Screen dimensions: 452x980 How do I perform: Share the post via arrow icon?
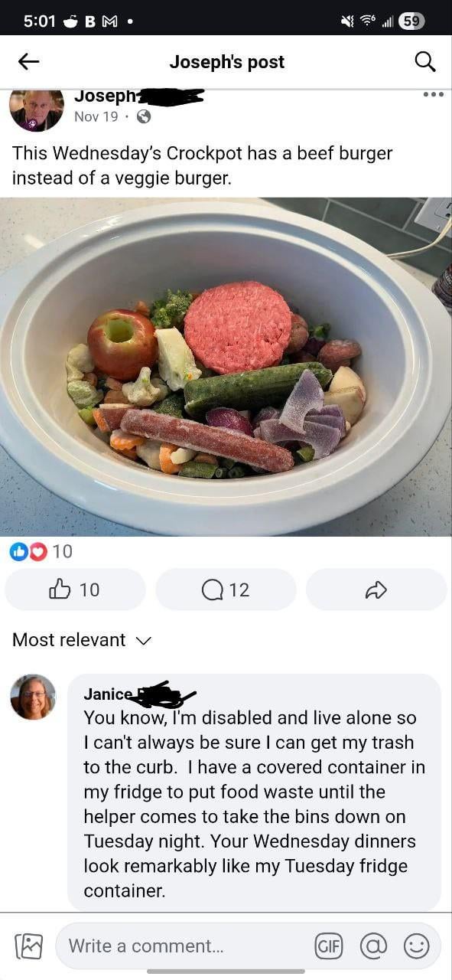point(376,590)
